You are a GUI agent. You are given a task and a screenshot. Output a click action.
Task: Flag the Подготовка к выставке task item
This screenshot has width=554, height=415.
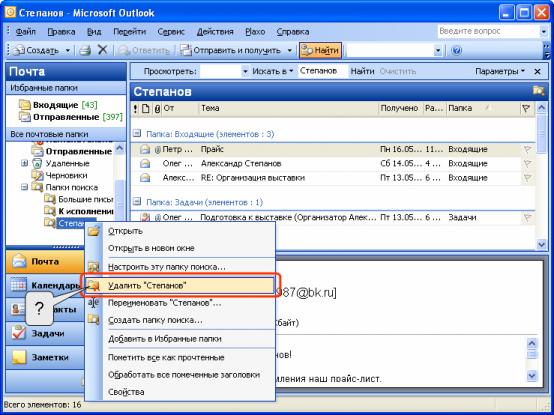pos(527,218)
